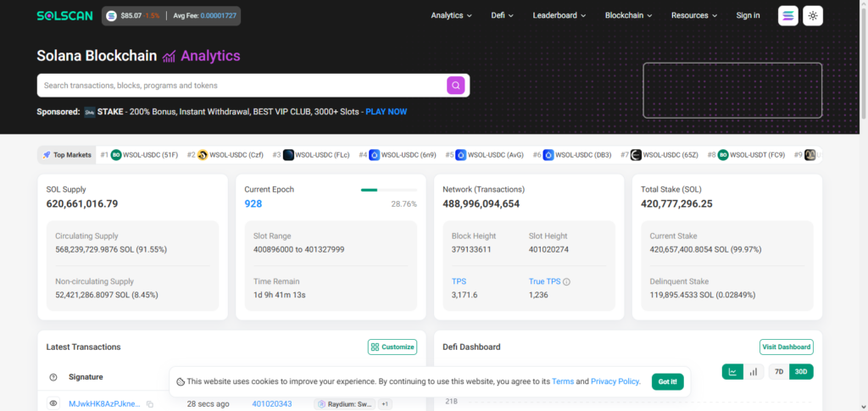Click the Visit Dashboard button
This screenshot has height=411, width=868.
786,347
